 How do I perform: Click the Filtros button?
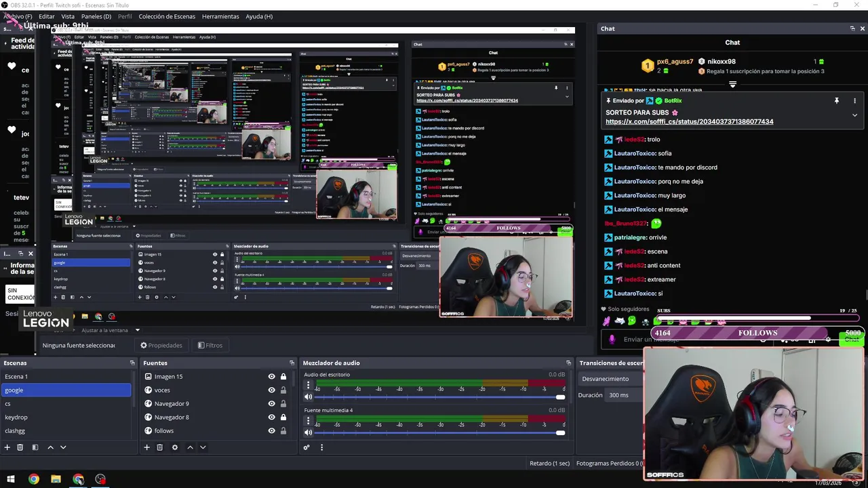click(210, 345)
